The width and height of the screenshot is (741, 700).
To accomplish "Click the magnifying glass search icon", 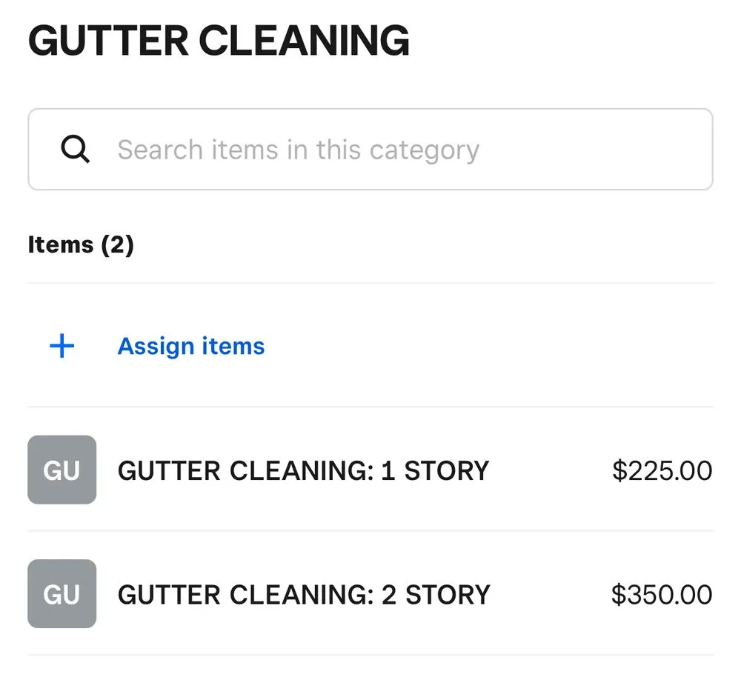I will point(75,150).
